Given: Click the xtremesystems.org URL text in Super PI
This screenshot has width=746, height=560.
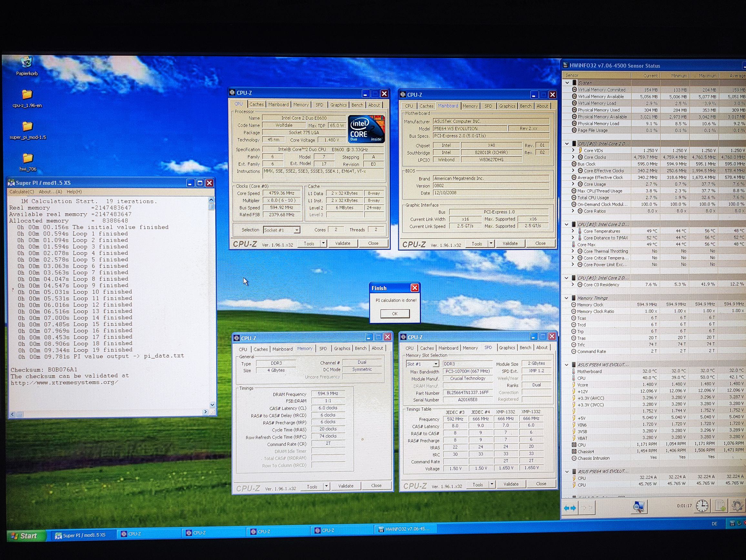Looking at the screenshot, I should (x=65, y=383).
